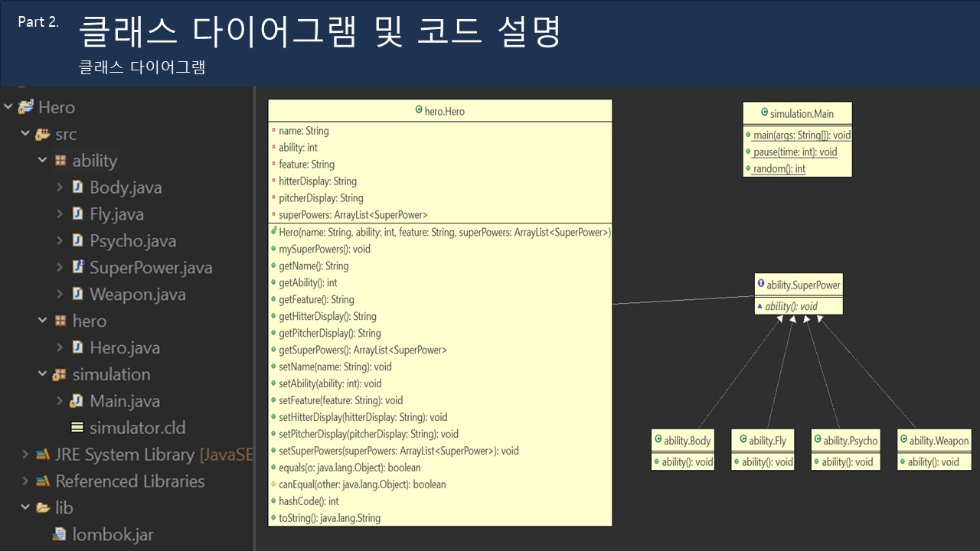The width and height of the screenshot is (980, 551).
Task: Click the JRE System Library icon
Action: 43,455
